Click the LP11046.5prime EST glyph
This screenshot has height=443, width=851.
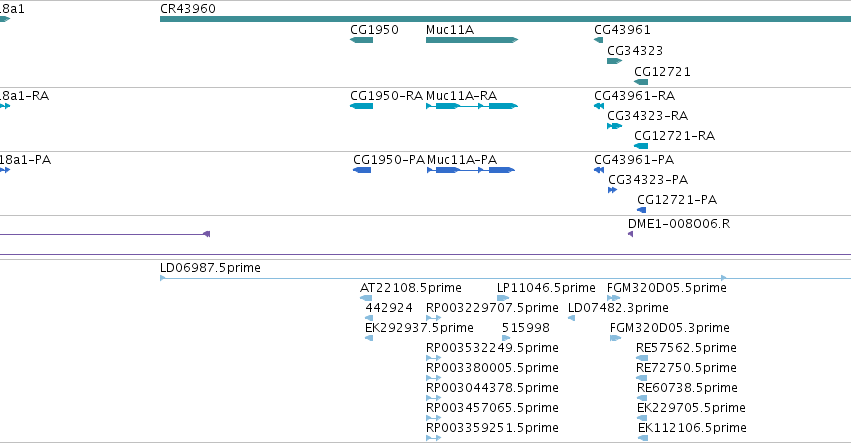pyautogui.click(x=503, y=298)
